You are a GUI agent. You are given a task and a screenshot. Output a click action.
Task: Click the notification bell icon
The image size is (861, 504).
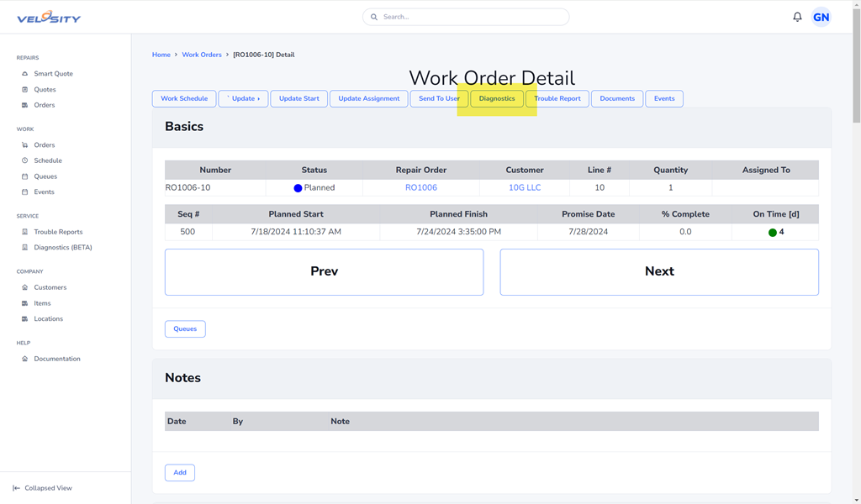[x=797, y=17]
